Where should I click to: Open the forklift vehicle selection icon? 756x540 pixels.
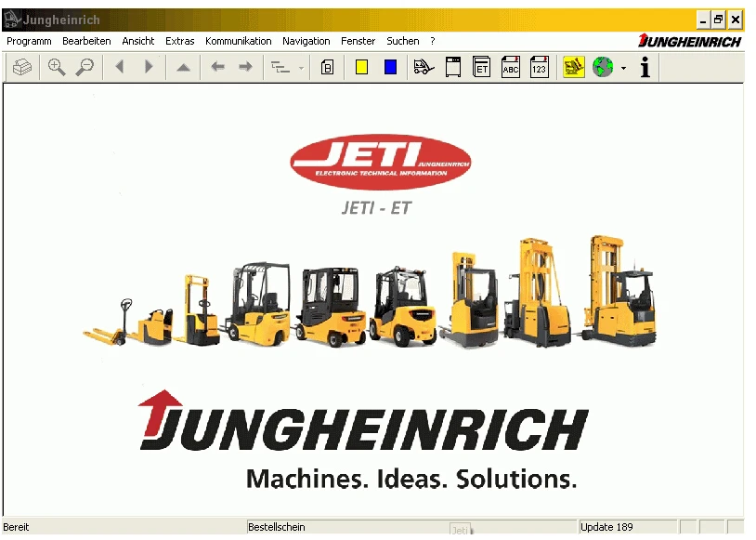(424, 67)
